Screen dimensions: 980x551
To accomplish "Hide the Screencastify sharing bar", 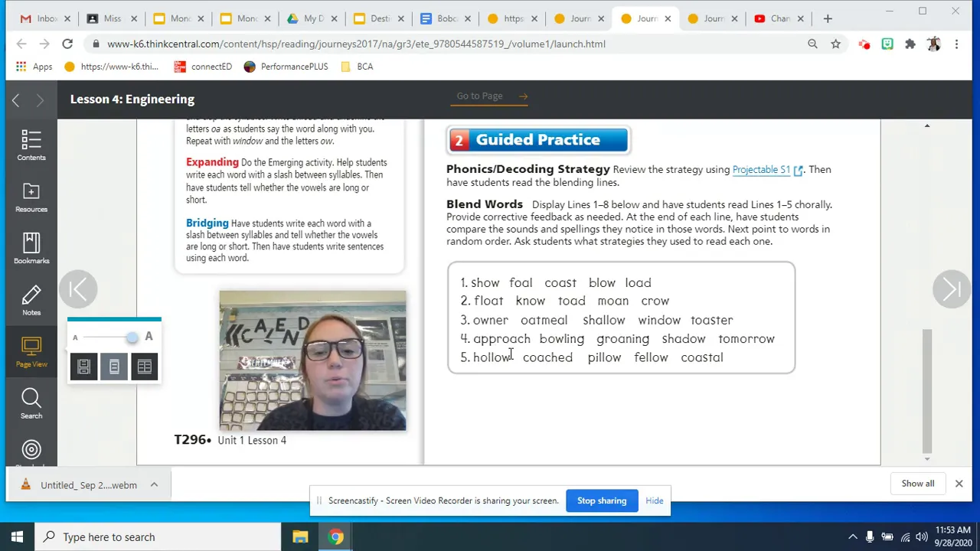I will point(655,500).
